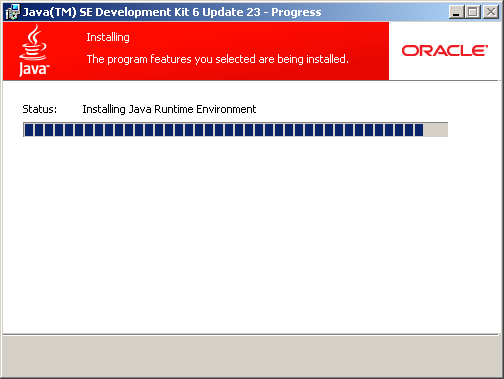
Task: Click the 'Installing' heading in the red banner
Action: pos(108,37)
